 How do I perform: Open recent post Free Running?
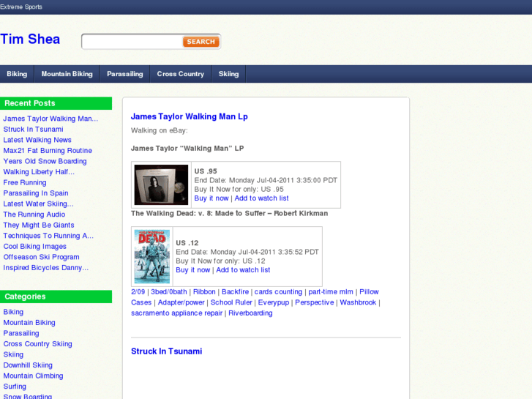(x=25, y=182)
